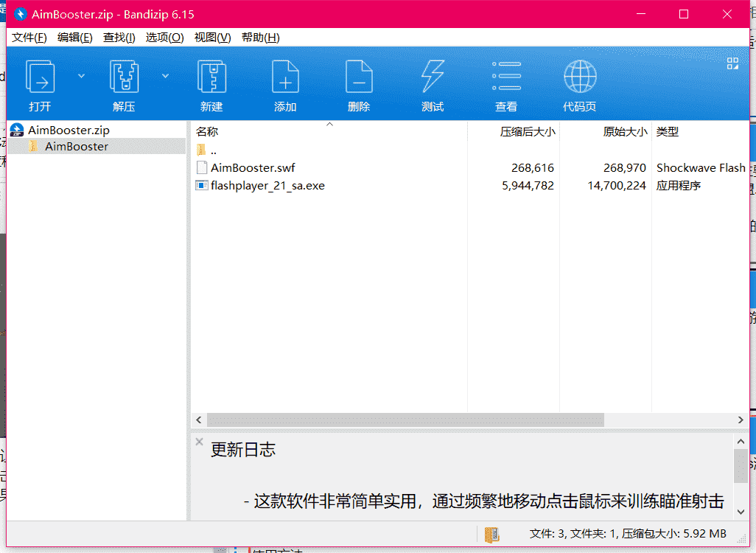756x553 pixels.
Task: Select the flashplayer_21_sa.exe file
Action: (267, 186)
